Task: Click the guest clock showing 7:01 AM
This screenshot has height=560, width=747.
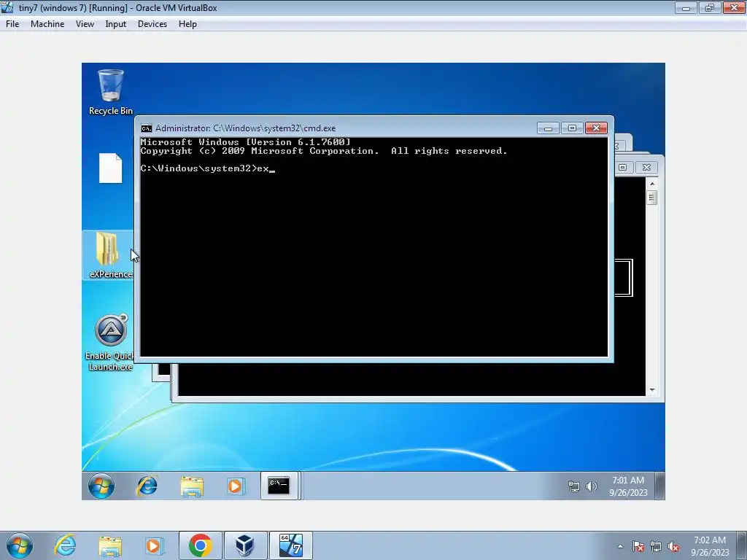Action: tap(628, 486)
